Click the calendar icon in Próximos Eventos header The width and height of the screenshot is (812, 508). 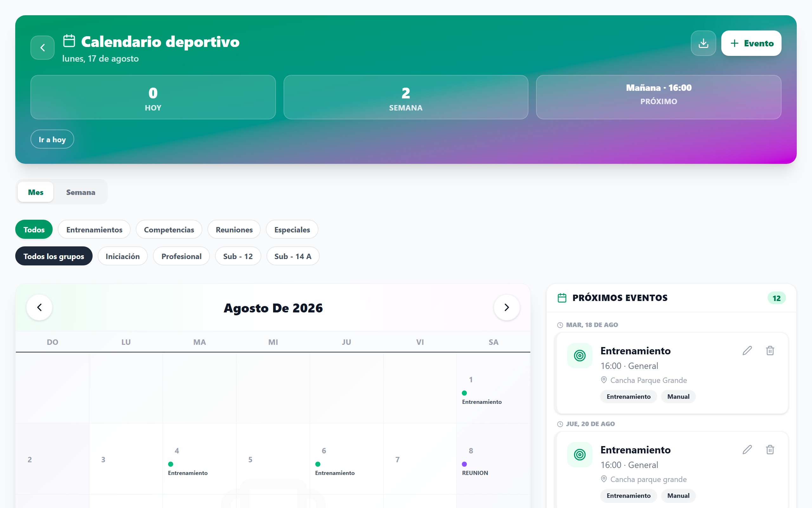562,298
